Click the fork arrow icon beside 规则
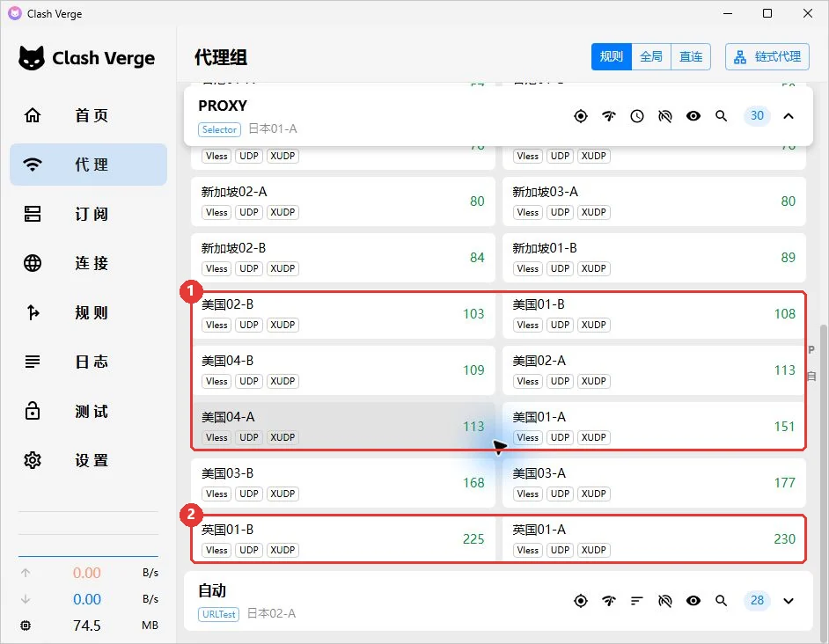 pos(33,312)
